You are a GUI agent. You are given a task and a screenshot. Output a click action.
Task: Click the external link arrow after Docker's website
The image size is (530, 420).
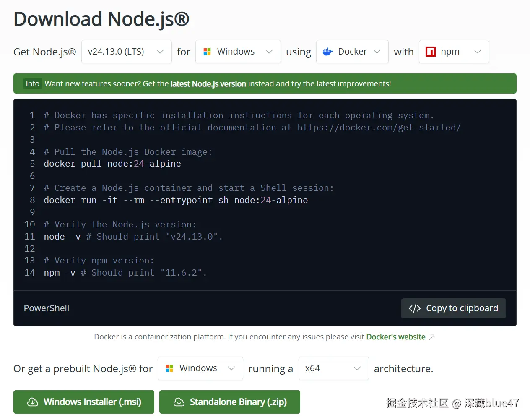pyautogui.click(x=432, y=337)
